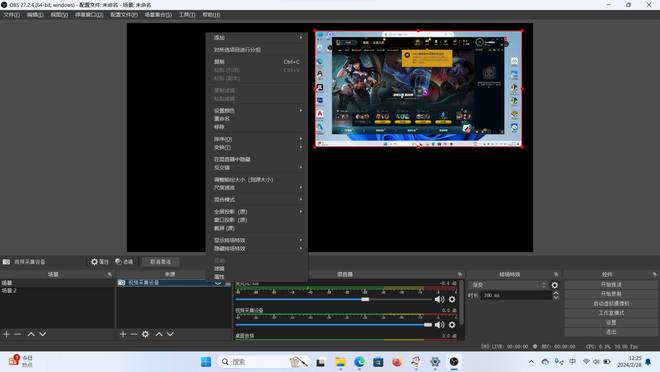The image size is (660, 372).
Task: Open audio settings gear for 视频采集设备 mixer
Action: tap(452, 325)
